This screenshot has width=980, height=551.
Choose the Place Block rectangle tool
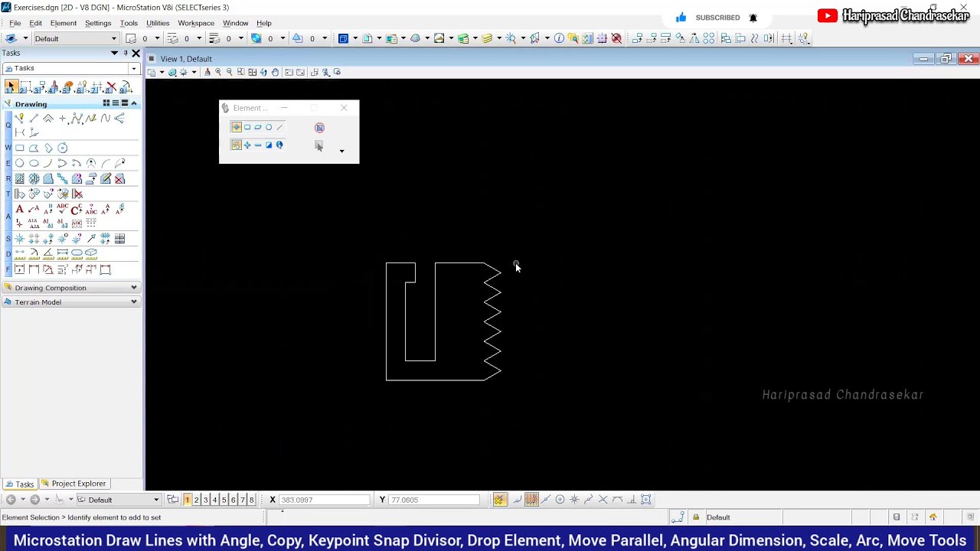tap(20, 148)
